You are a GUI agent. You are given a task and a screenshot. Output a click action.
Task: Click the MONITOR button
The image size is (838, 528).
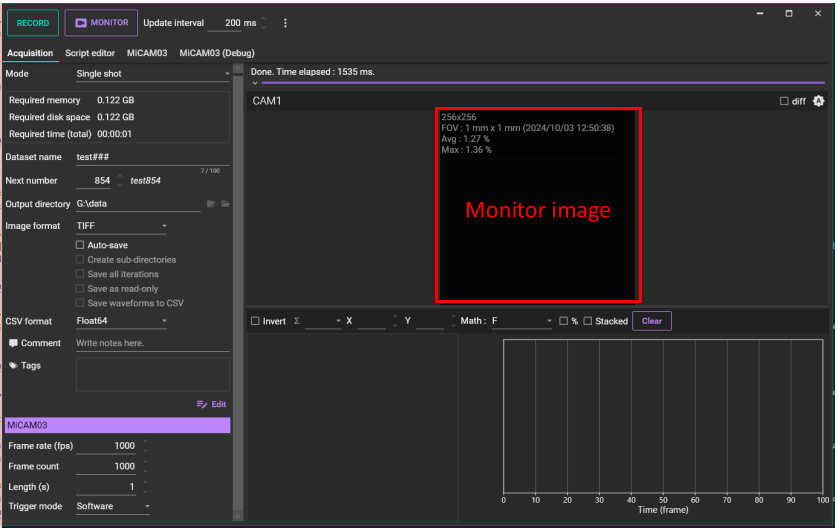[x=101, y=23]
